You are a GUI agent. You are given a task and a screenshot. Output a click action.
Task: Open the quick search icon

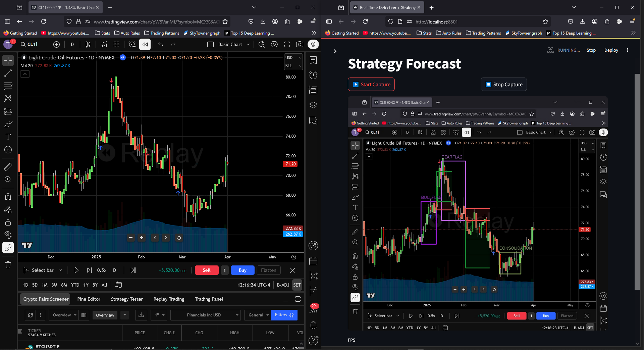tap(262, 44)
